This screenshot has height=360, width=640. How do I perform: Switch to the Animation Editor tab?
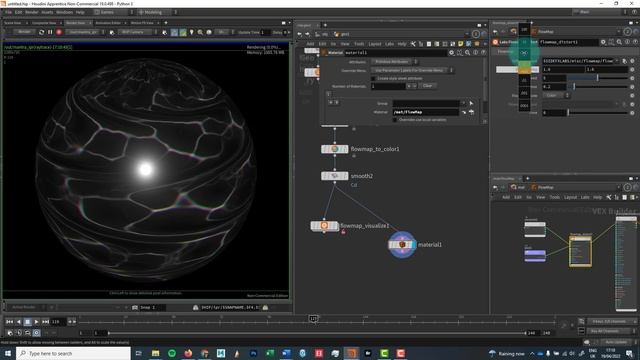[x=108, y=23]
